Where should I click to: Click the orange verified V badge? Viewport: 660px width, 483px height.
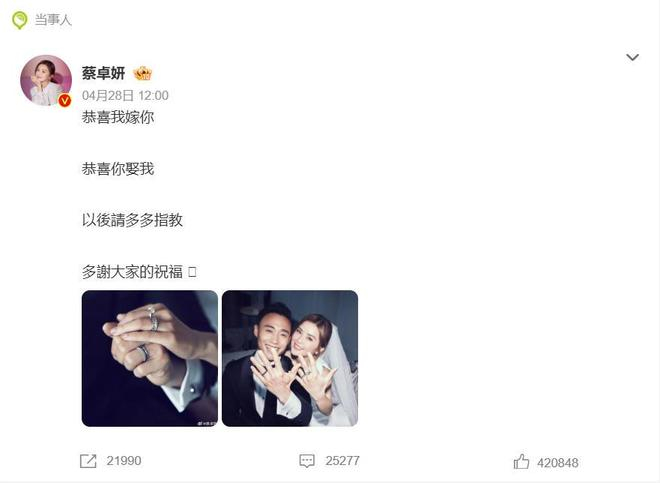point(64,100)
